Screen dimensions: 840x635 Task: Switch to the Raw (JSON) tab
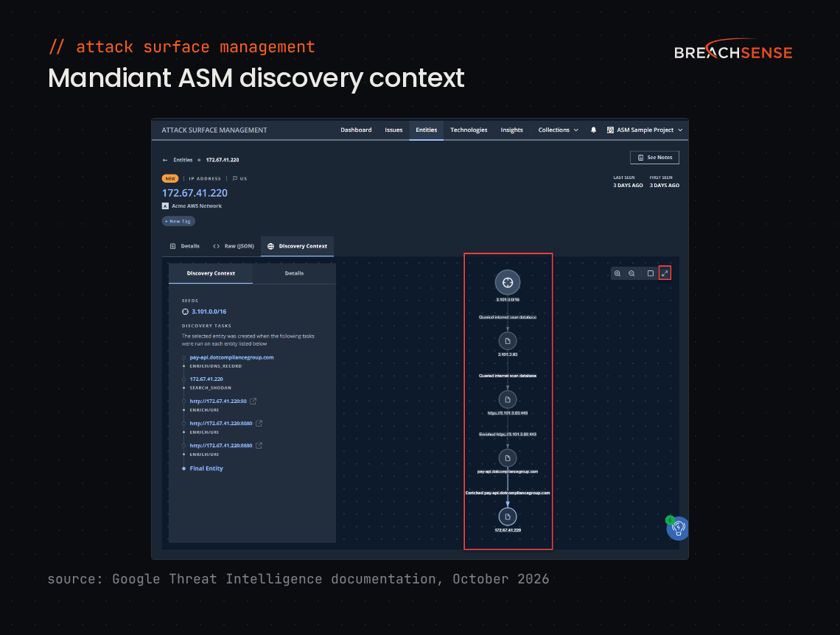pos(233,246)
